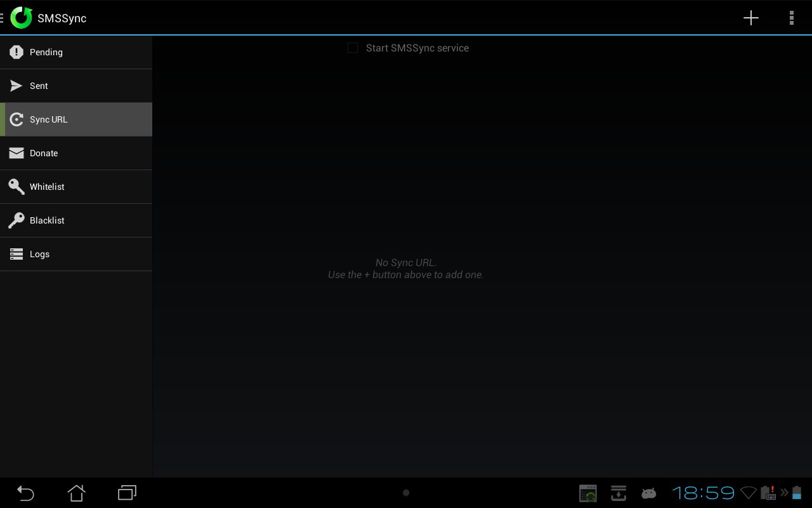Open the three-dot overflow menu
The height and width of the screenshot is (508, 812).
click(x=791, y=18)
